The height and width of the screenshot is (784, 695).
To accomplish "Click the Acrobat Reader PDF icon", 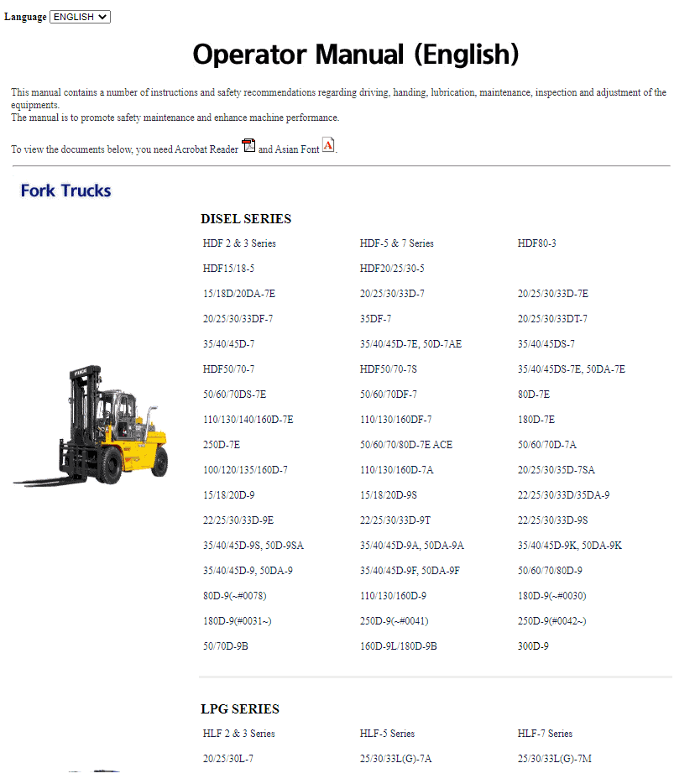I will pos(248,145).
